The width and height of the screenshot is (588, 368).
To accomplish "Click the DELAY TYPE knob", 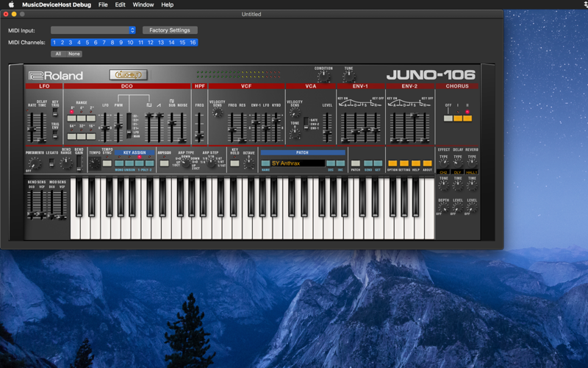I will coord(457,163).
